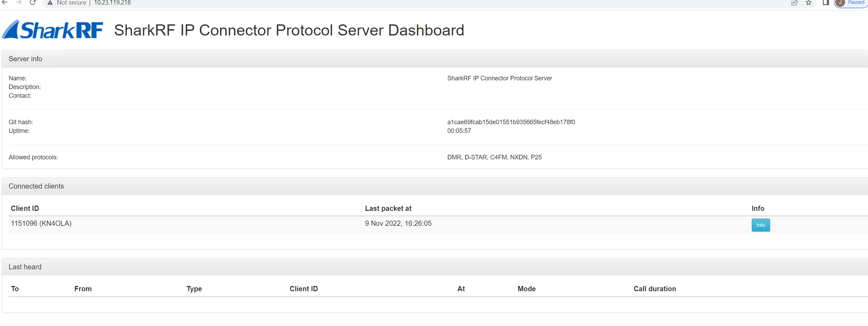Click server name SharkRF IP Connector Protocol Server
This screenshot has height=326, width=868.
tap(500, 78)
